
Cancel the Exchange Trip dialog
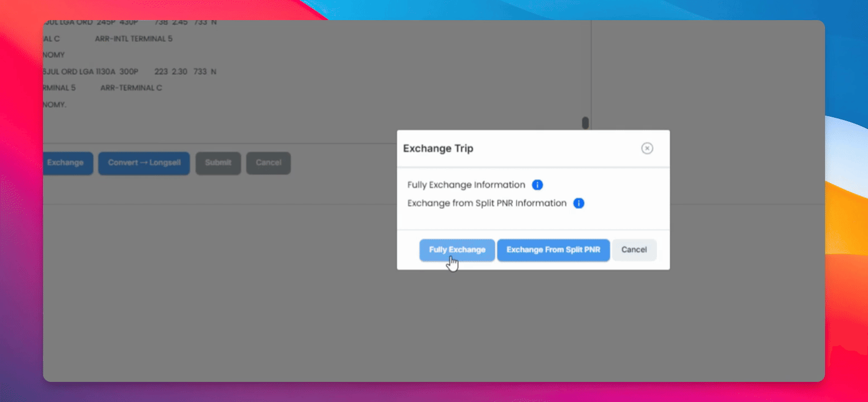click(634, 250)
